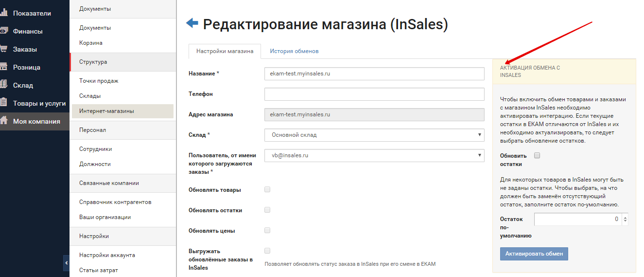Open the Склад dropdown (Основной склад)
Image resolution: width=644 pixels, height=277 pixels.
point(374,135)
